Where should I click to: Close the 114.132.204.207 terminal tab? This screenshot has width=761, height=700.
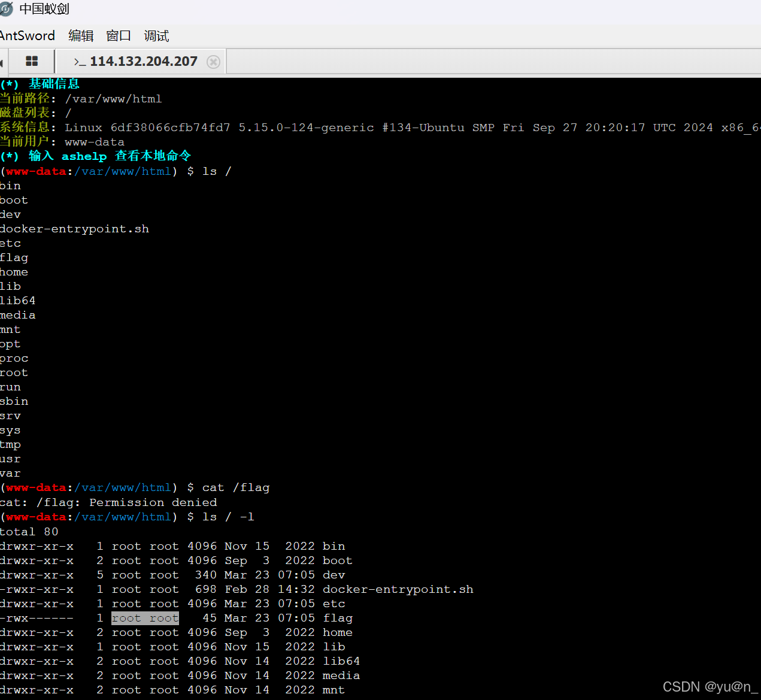[x=213, y=61]
